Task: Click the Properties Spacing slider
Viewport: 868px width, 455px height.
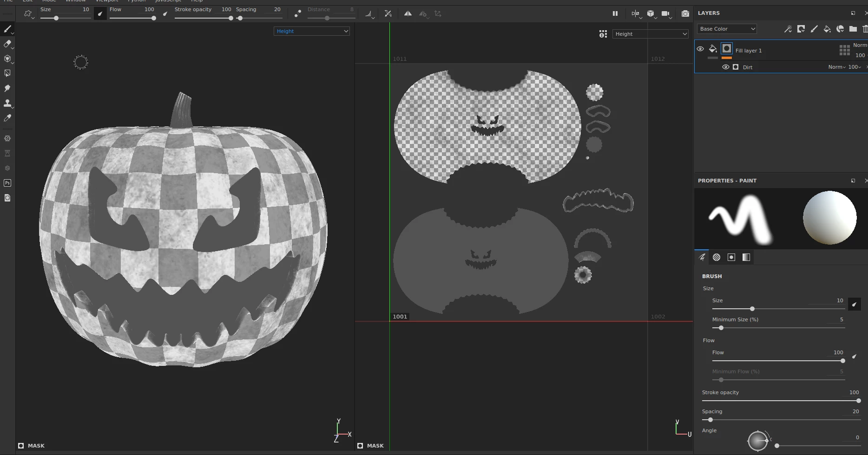Action: pyautogui.click(x=781, y=420)
